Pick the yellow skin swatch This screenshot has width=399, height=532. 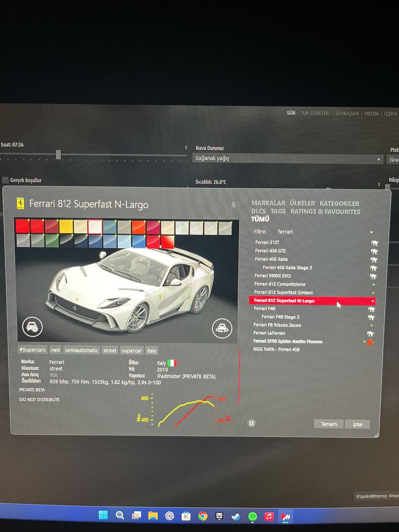(66, 226)
